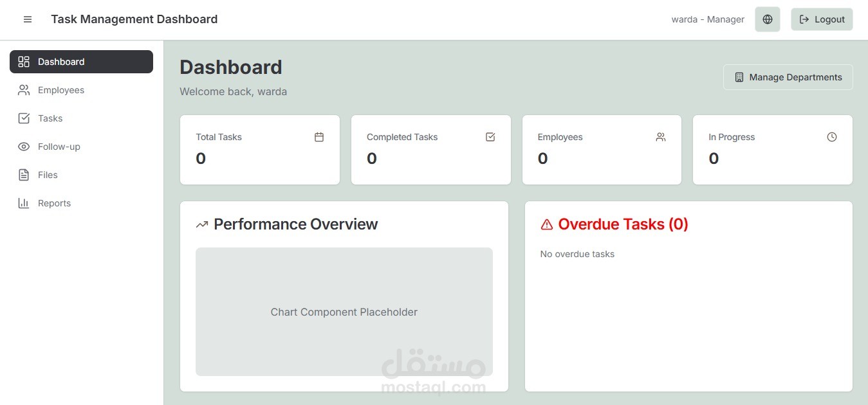Image resolution: width=868 pixels, height=405 pixels.
Task: Click the warning triangle beside Overdue Tasks
Action: [x=546, y=224]
